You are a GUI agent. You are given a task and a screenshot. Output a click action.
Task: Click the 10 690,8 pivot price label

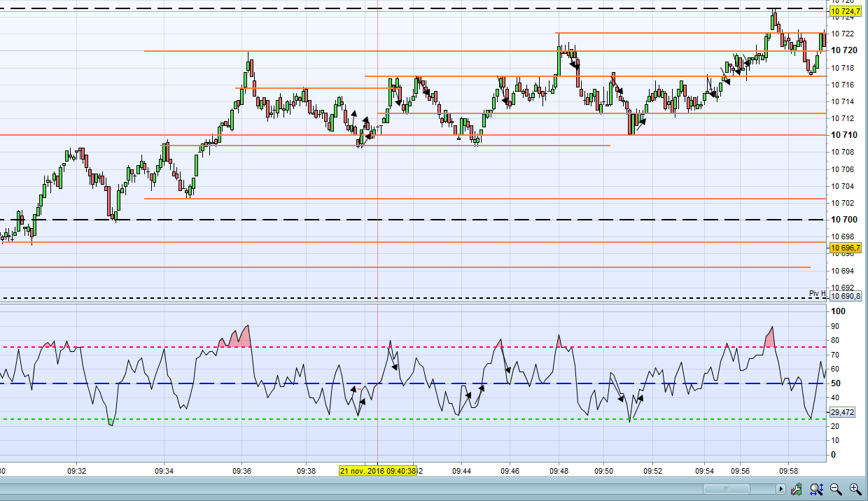tap(845, 296)
